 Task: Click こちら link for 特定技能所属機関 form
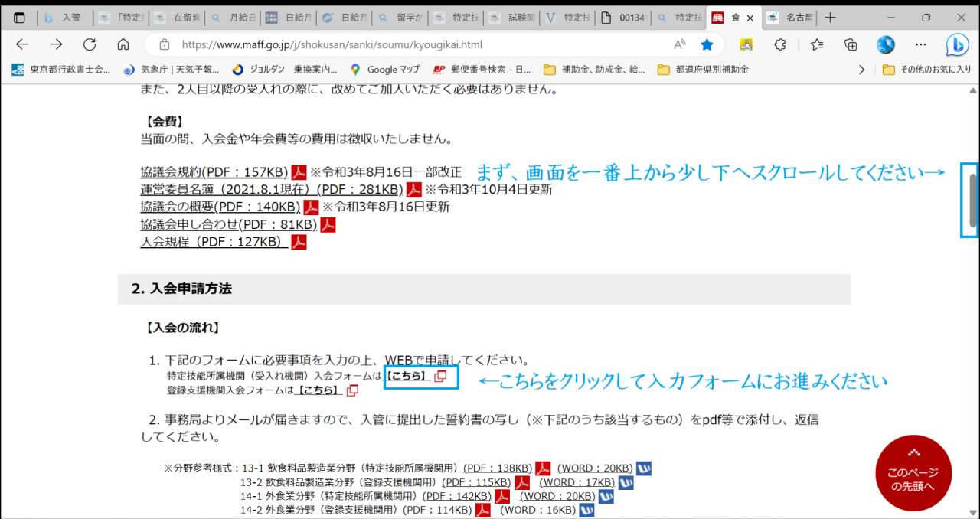(407, 376)
